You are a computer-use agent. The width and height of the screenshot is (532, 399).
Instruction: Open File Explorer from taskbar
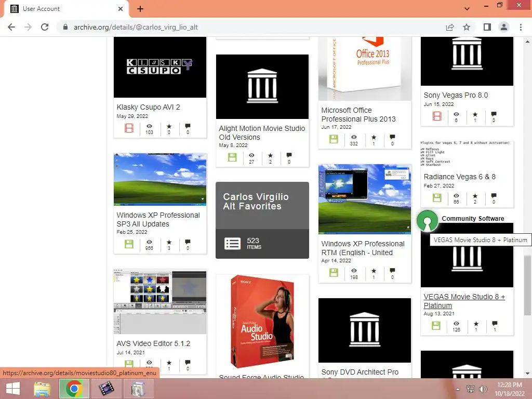43,389
